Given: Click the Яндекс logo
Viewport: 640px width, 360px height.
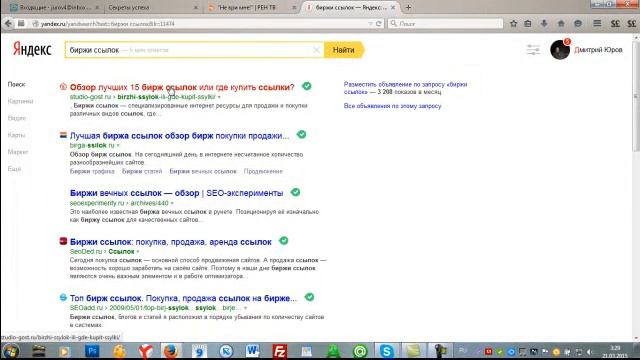Looking at the screenshot, I should coord(32,49).
